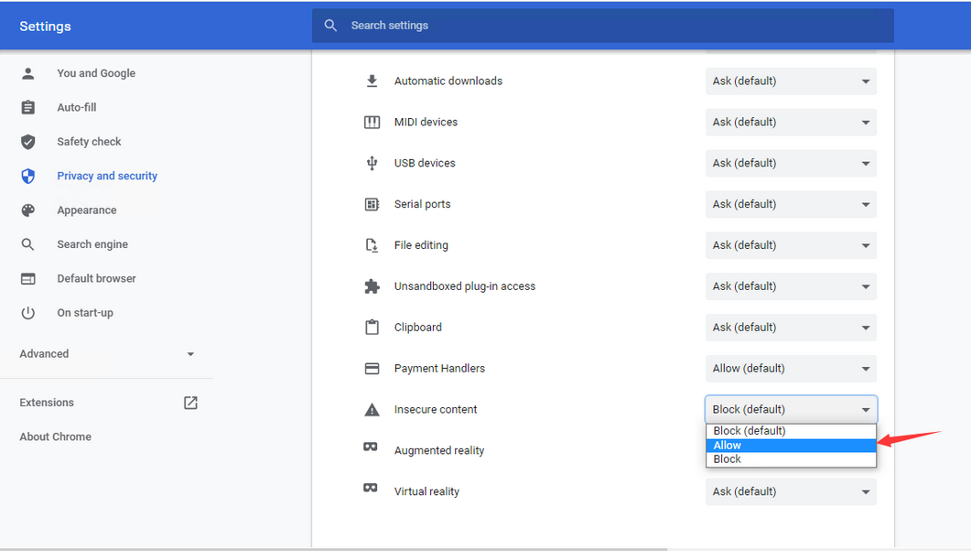
Task: Click the Search settings input field
Action: (604, 26)
